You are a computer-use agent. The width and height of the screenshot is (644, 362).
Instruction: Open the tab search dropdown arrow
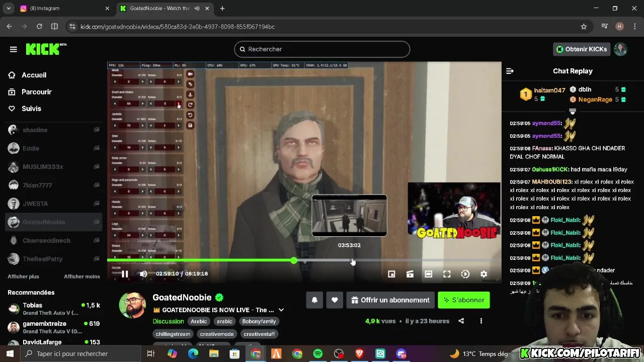click(9, 9)
